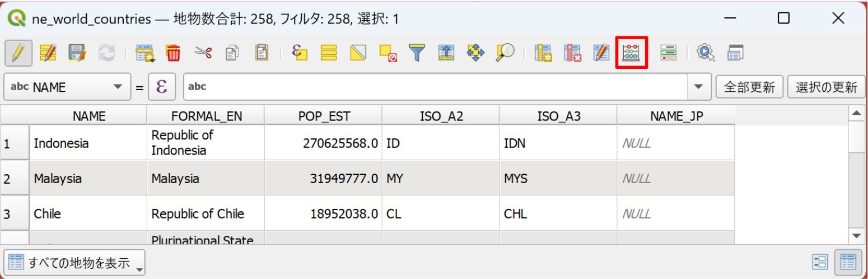868x279 pixels.
Task: Save edits with the floppy disk icon
Action: 77,53
